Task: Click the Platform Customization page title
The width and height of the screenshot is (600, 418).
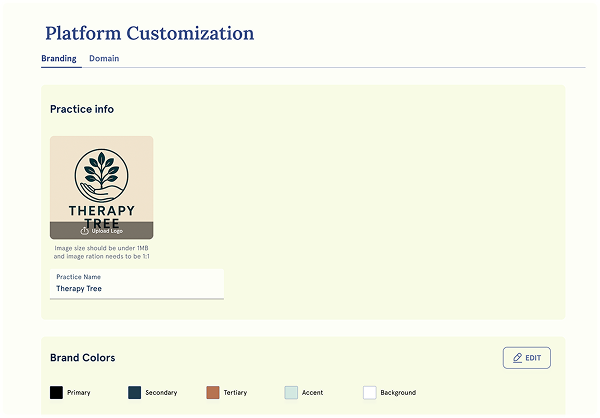Action: [x=149, y=33]
